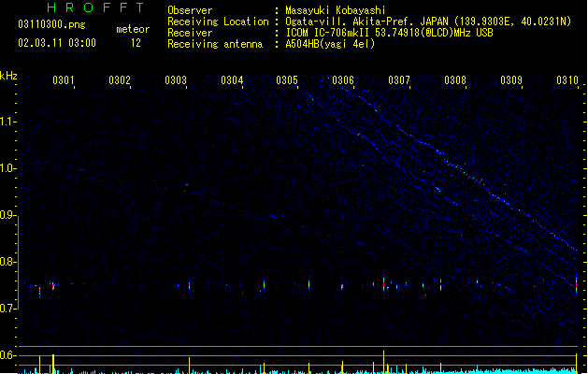Click time marker 0306
This screenshot has height=374, width=588.
coord(343,80)
